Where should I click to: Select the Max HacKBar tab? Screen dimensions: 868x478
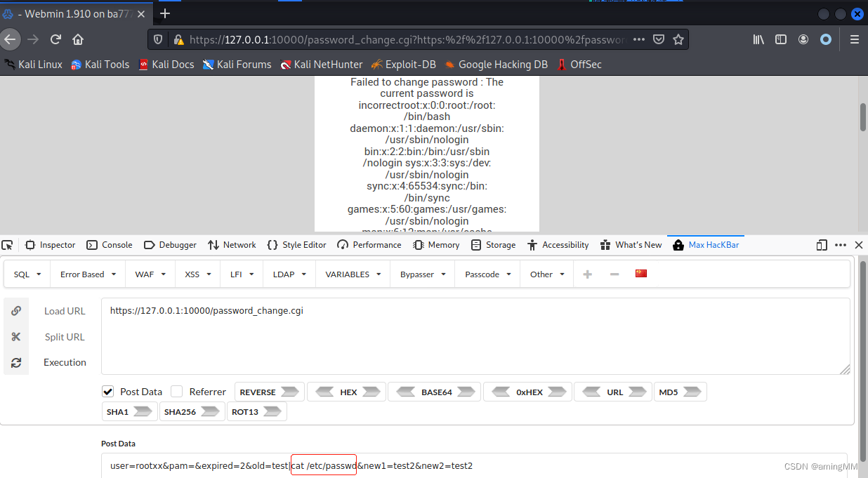click(706, 245)
